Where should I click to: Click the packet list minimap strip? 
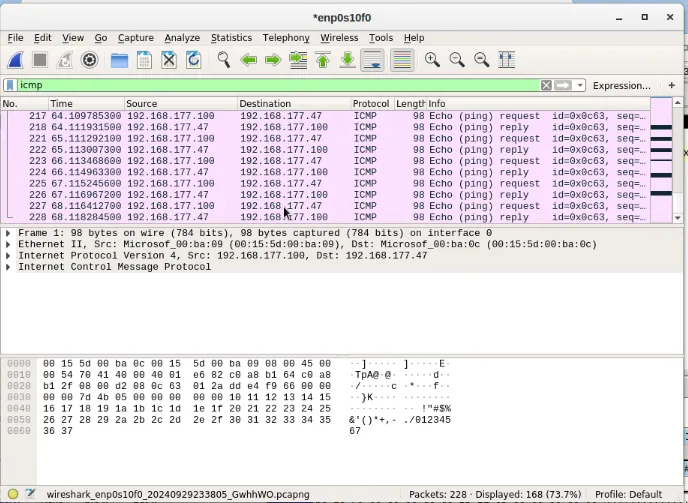(x=661, y=161)
